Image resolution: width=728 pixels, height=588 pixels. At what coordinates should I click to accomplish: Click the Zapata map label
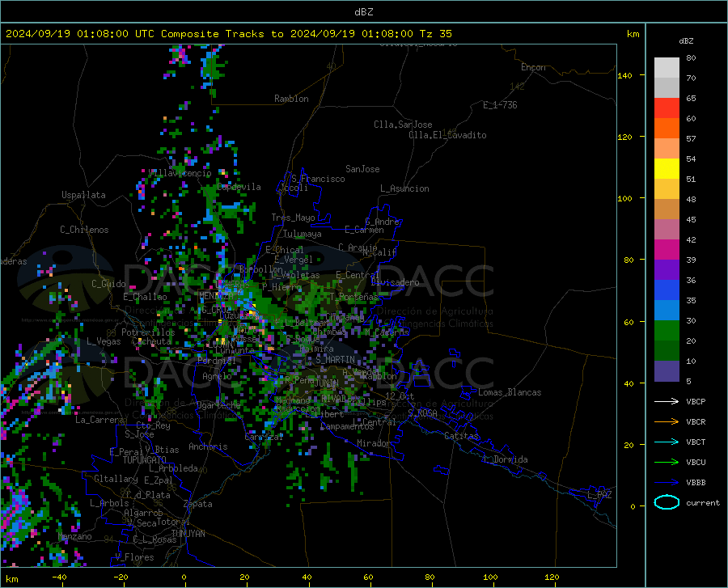tap(198, 504)
